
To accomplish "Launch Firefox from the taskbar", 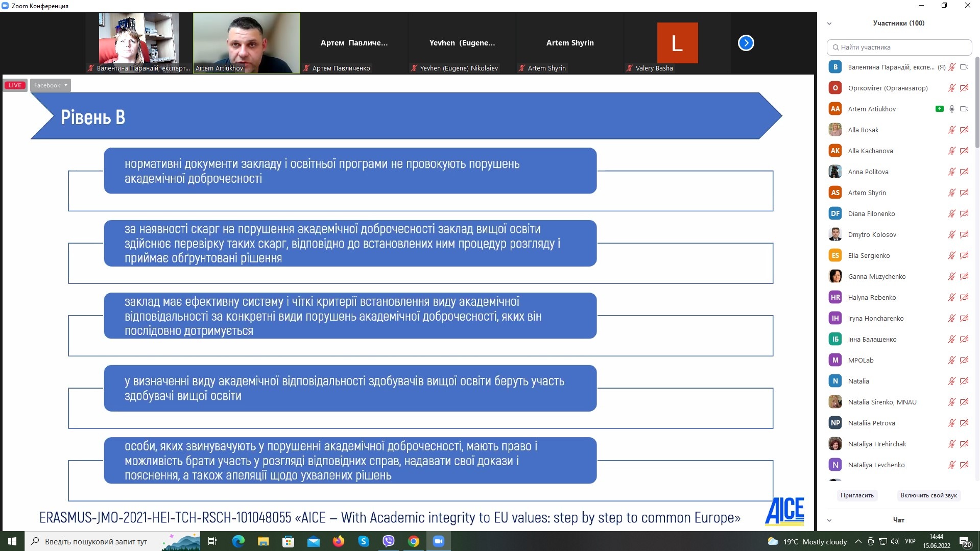I will (x=338, y=541).
